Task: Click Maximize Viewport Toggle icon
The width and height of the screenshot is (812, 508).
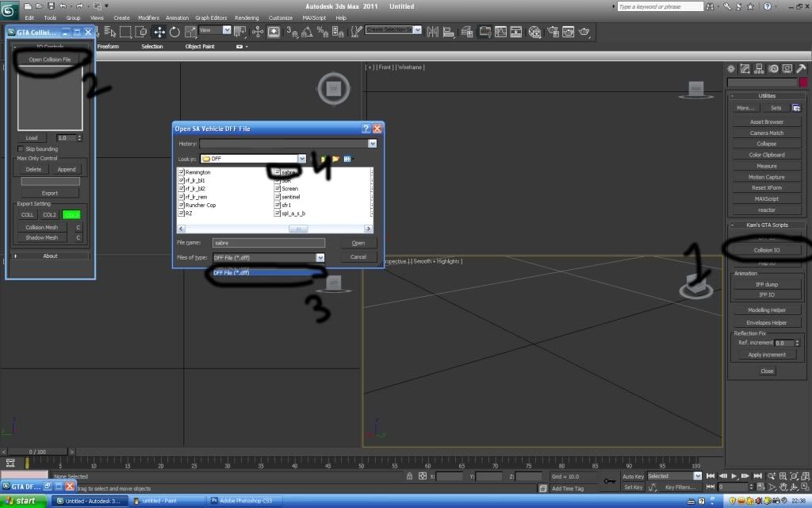Action: [806, 487]
